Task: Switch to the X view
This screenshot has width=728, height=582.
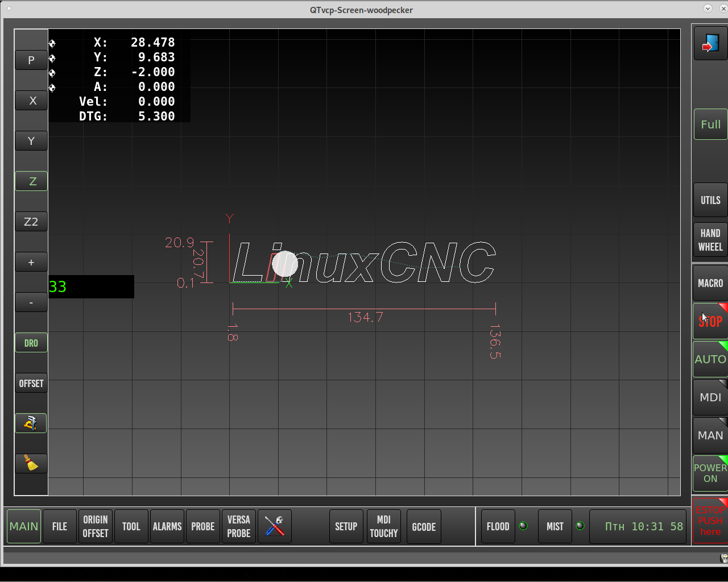Action: coord(31,101)
